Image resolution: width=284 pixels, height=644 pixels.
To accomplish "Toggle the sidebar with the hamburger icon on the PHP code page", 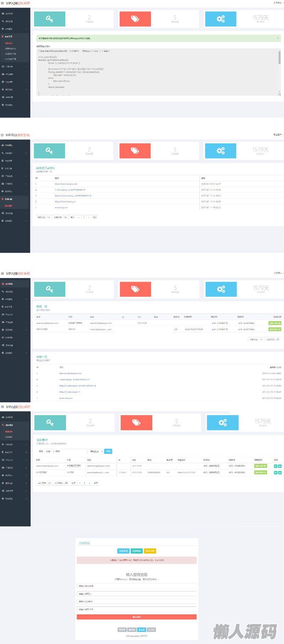I will tap(2, 3).
